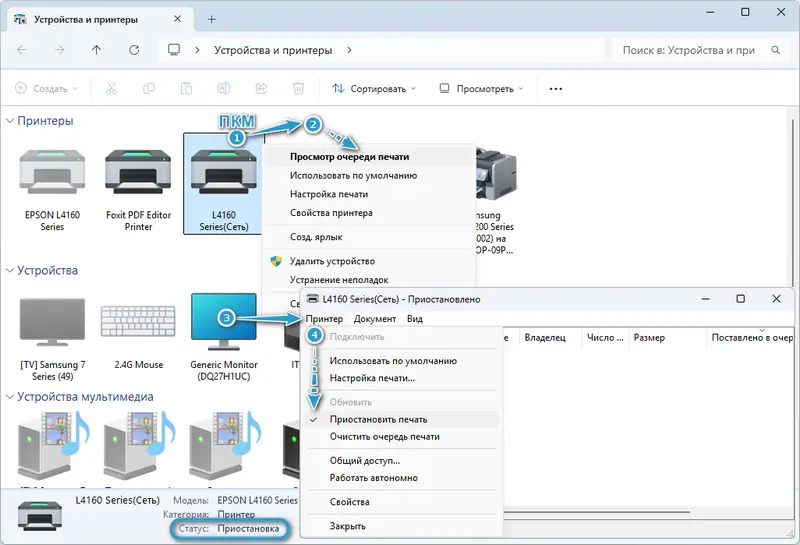Viewport: 800px width, 545px height.
Task: Close the Устройства и принтеры tab
Action: pyautogui.click(x=177, y=19)
